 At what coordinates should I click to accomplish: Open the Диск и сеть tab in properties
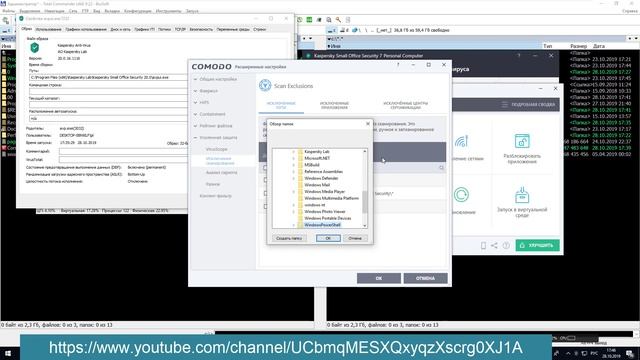120,29
